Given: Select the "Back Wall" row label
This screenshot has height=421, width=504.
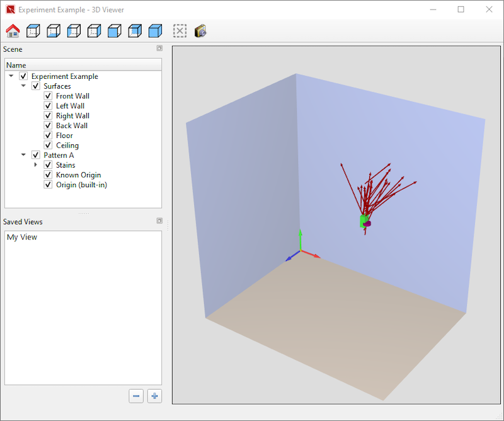Looking at the screenshot, I should coord(72,125).
